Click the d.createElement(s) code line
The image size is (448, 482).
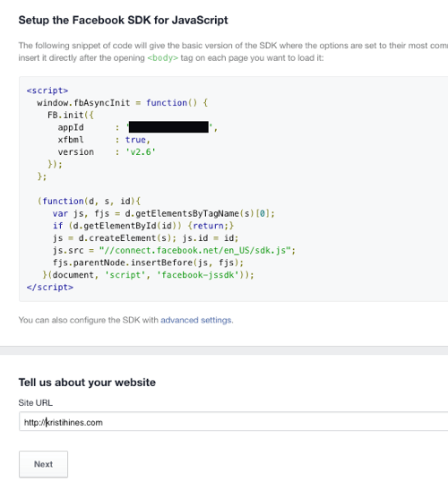[145, 238]
